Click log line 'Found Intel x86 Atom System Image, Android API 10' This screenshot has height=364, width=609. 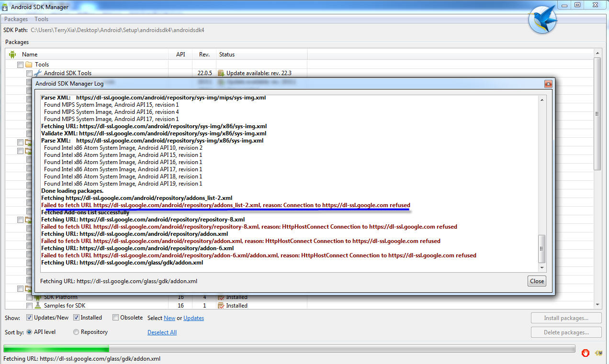point(123,148)
